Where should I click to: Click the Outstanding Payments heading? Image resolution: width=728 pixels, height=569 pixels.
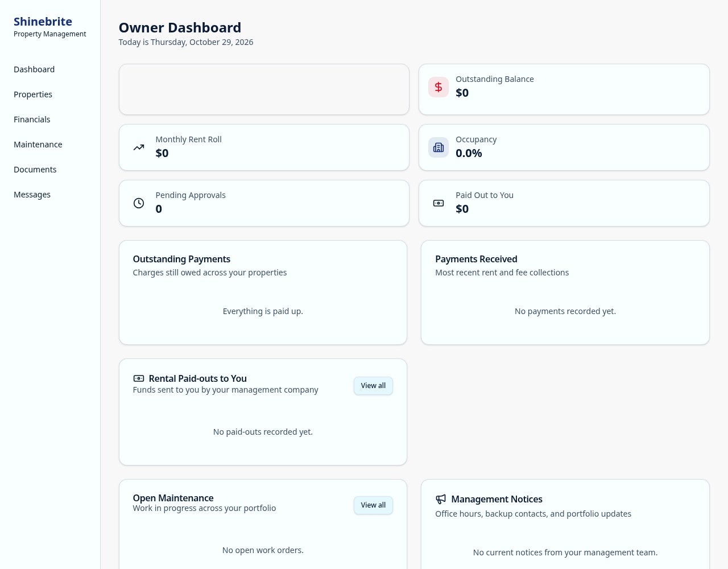(181, 259)
